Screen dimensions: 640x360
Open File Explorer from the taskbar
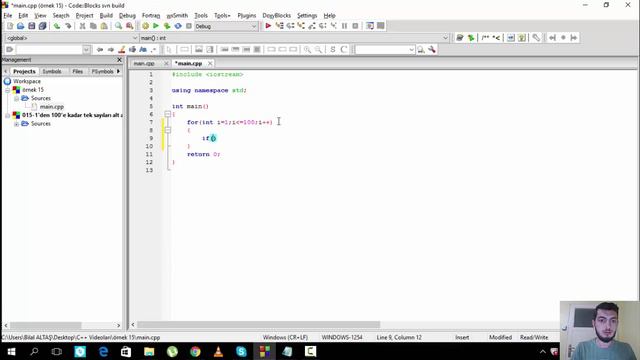tap(149, 351)
